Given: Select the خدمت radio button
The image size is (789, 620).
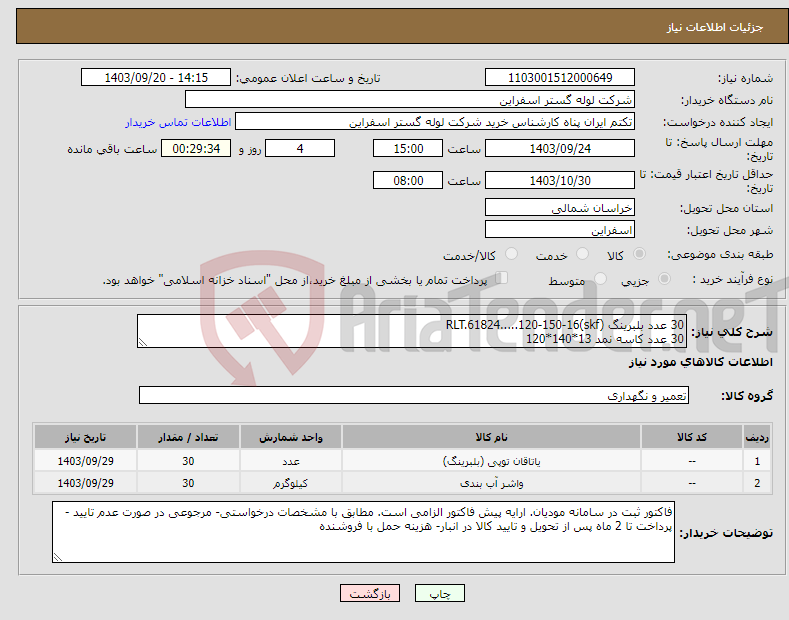Looking at the screenshot, I should click(582, 254).
